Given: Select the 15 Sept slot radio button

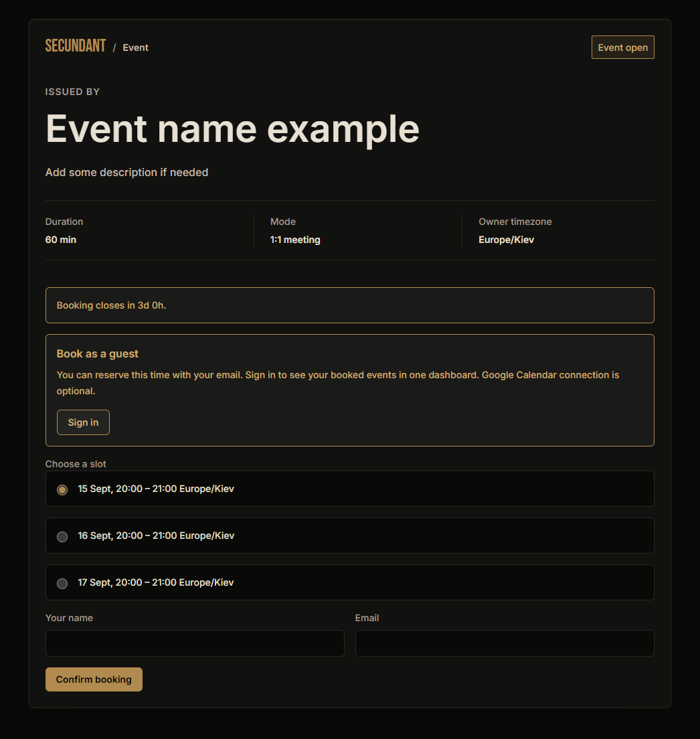Looking at the screenshot, I should (x=62, y=490).
